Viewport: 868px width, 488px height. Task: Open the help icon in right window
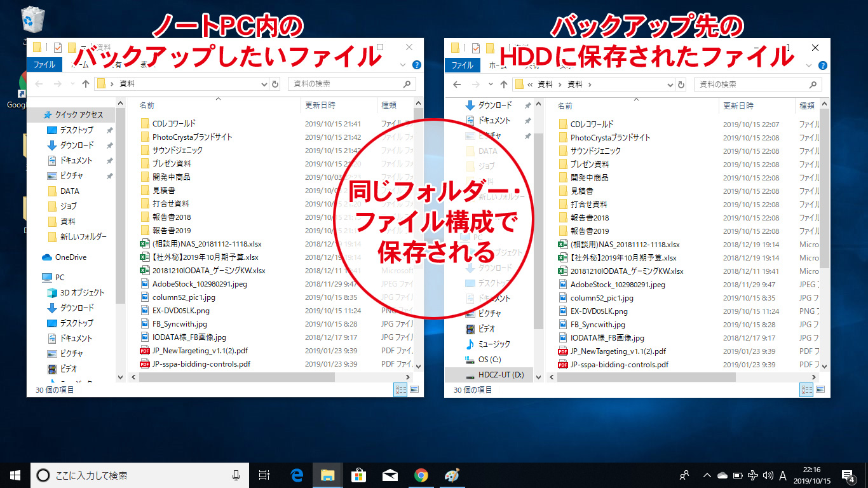[x=822, y=65]
